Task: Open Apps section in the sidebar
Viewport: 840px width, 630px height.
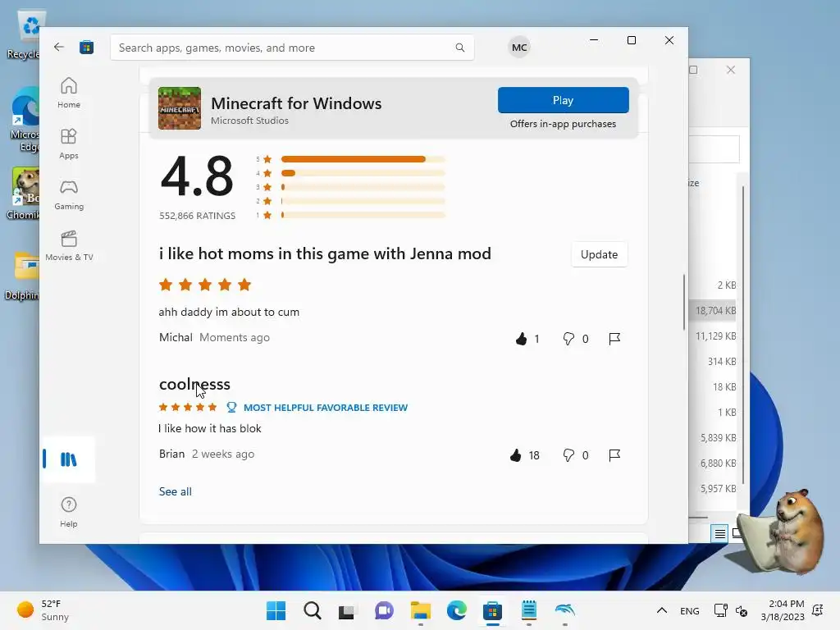Action: 69,144
